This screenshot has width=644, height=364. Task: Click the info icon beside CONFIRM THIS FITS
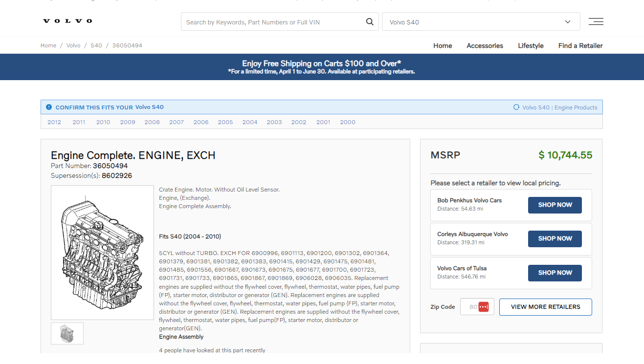click(49, 107)
